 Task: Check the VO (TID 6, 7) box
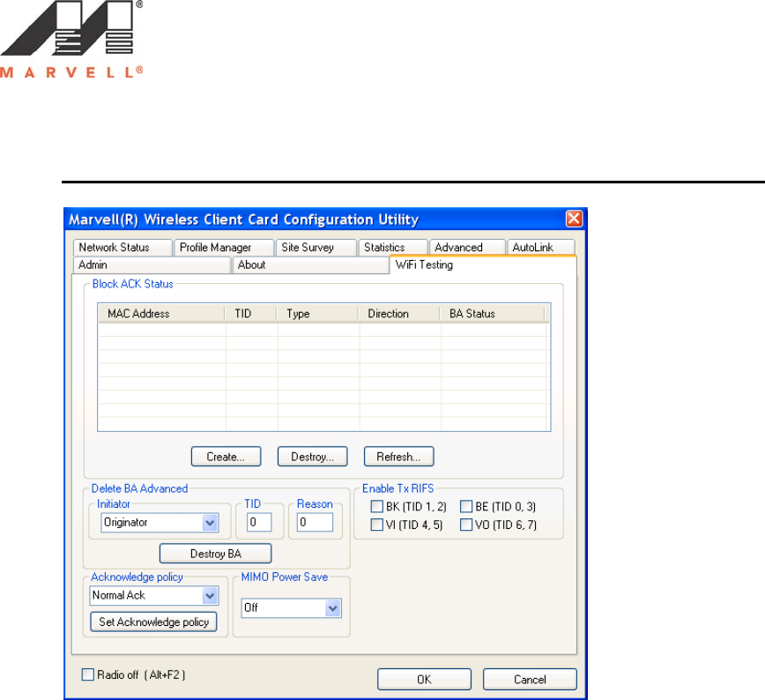point(466,525)
